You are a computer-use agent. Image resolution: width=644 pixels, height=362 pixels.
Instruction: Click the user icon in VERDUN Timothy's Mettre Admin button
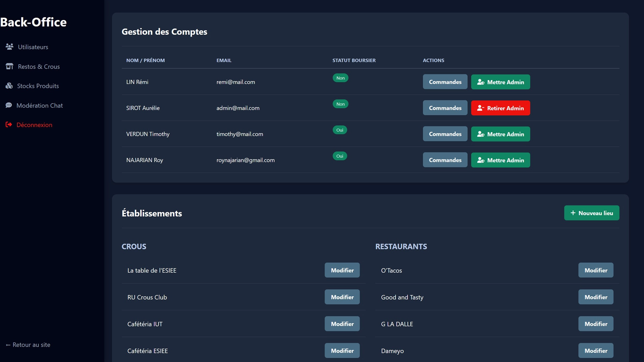[x=481, y=134]
